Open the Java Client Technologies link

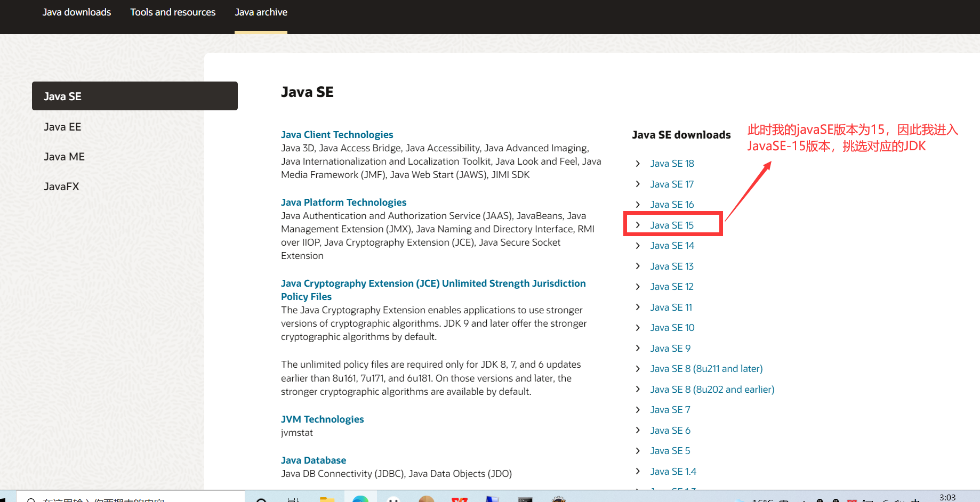coord(337,134)
